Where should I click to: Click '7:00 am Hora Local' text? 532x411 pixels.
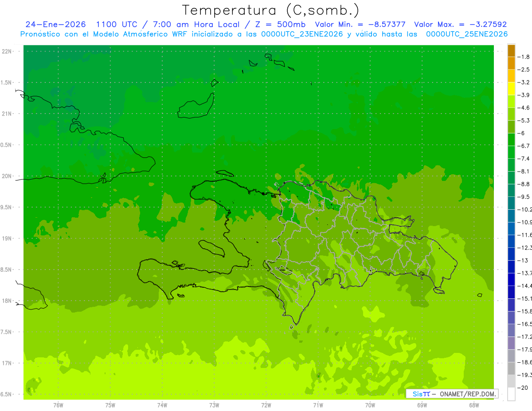point(196,24)
